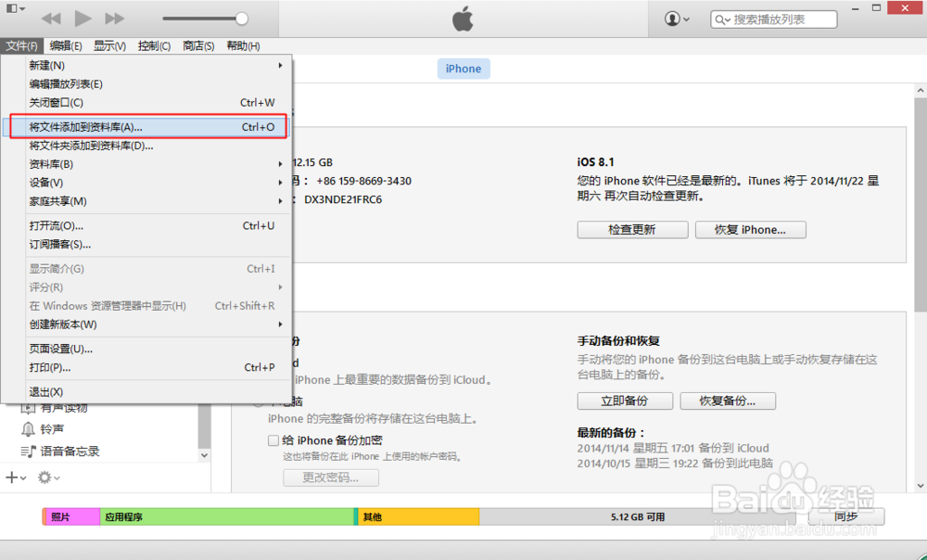
Task: Click the 立即备份 button
Action: click(x=625, y=401)
